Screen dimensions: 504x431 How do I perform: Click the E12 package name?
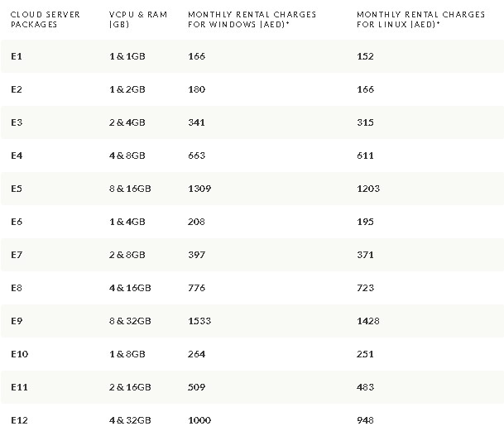tap(20, 420)
